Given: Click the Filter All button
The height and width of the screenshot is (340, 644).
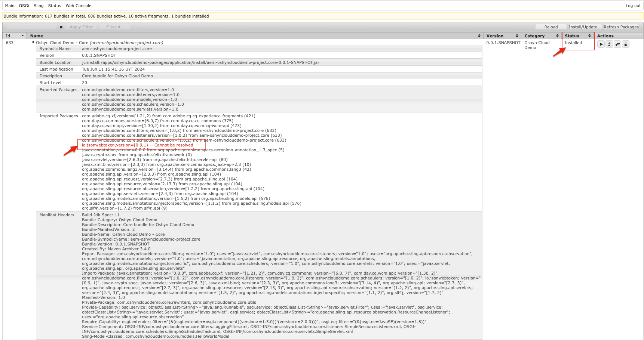Looking at the screenshot, I should [114, 27].
